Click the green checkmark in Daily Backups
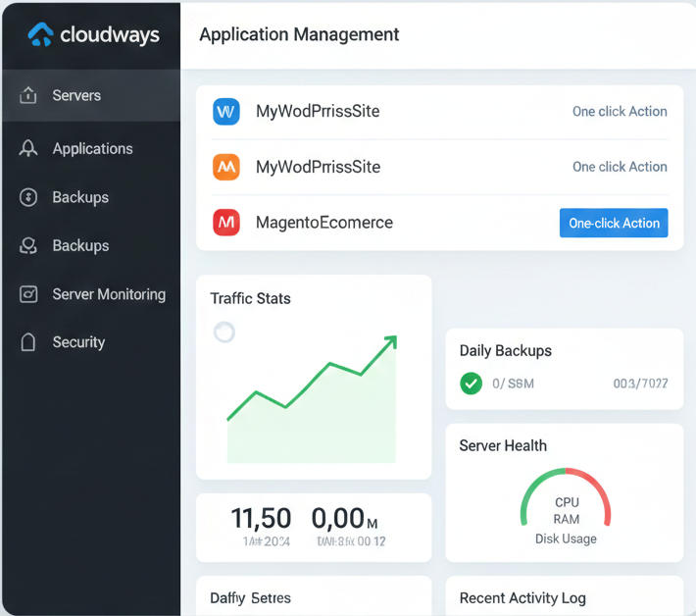 tap(471, 384)
